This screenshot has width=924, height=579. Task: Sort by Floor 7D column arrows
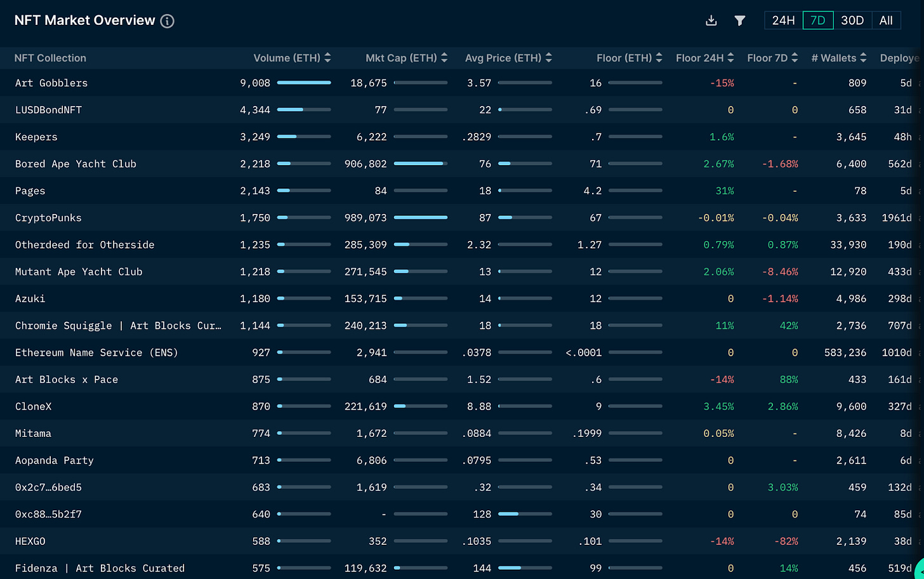[x=795, y=58]
